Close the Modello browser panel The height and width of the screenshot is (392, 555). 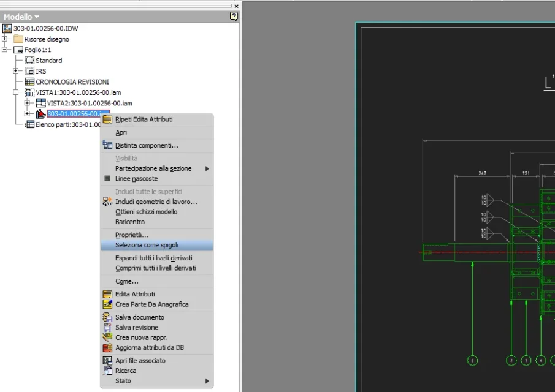click(x=237, y=6)
